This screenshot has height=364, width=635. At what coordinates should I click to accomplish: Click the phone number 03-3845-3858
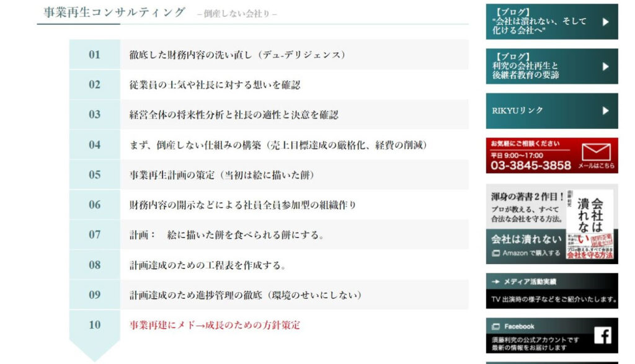531,166
